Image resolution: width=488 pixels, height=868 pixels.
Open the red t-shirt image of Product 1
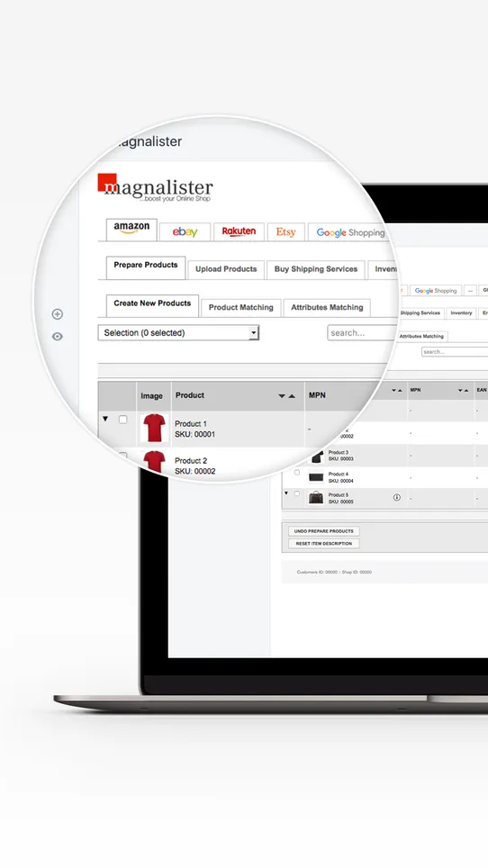pos(154,428)
